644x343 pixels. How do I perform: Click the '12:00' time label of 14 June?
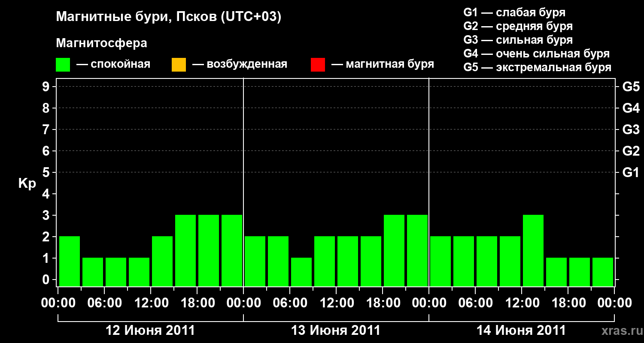click(522, 303)
